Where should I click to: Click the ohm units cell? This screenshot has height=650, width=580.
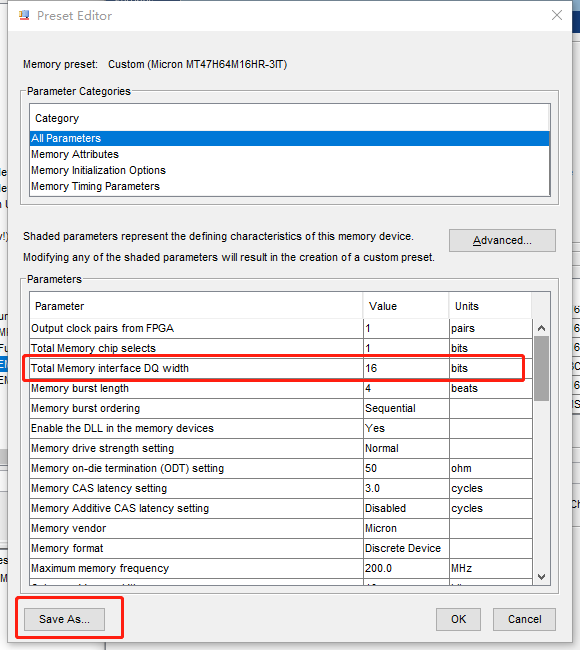click(491, 468)
